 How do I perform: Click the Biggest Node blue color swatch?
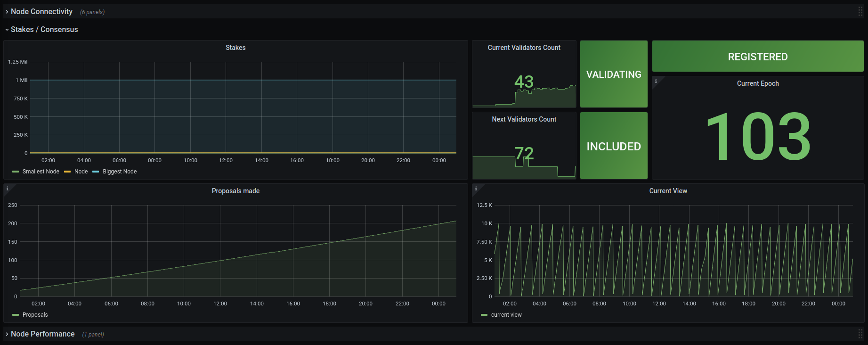point(96,172)
